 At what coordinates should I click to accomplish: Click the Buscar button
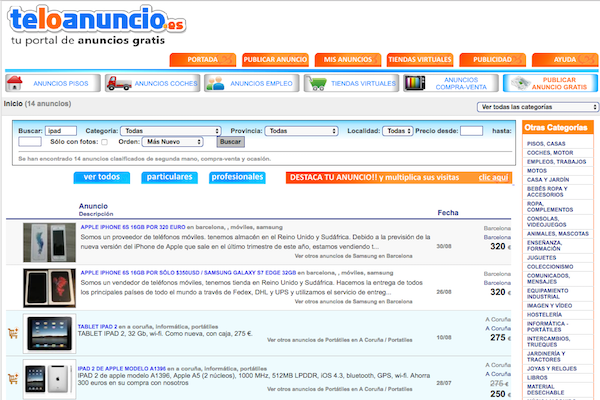[230, 142]
